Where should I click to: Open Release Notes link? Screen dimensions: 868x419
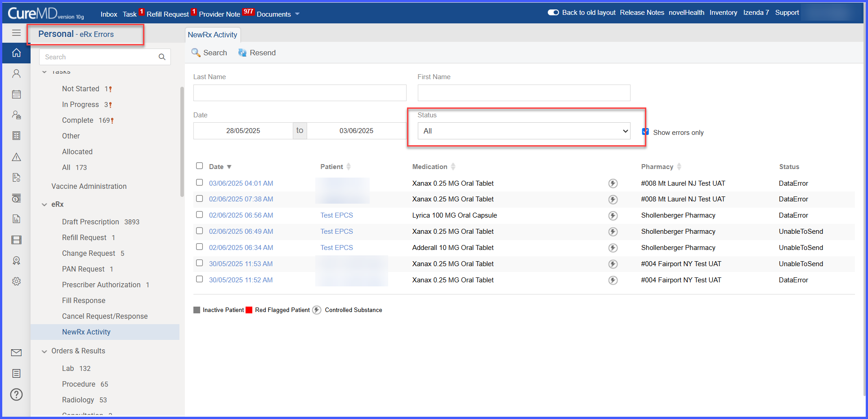coord(642,13)
